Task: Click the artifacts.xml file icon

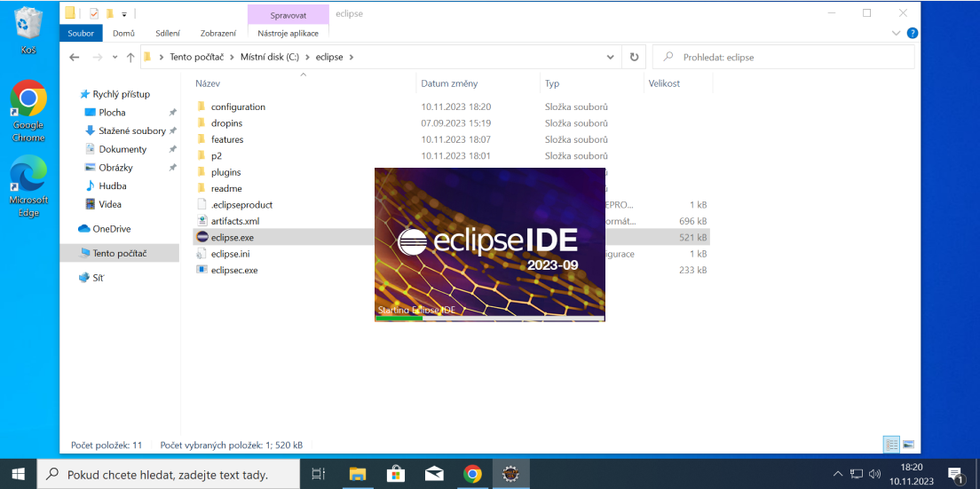Action: pyautogui.click(x=202, y=220)
